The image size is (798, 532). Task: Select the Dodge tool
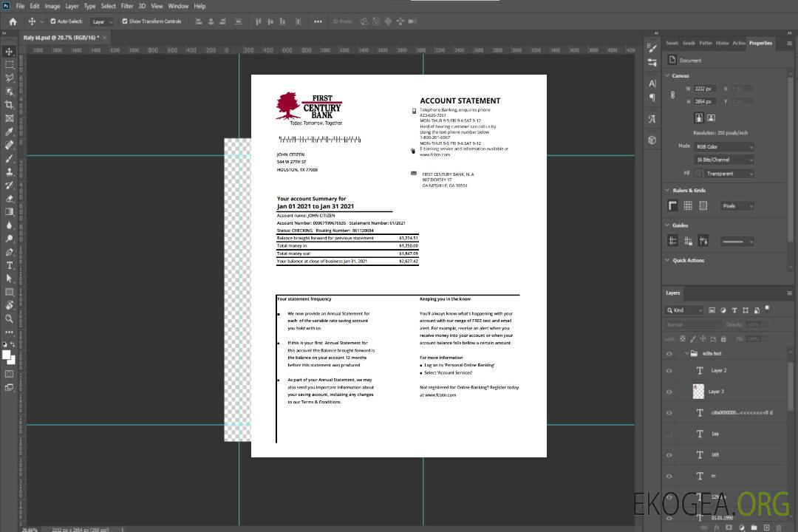[9, 238]
